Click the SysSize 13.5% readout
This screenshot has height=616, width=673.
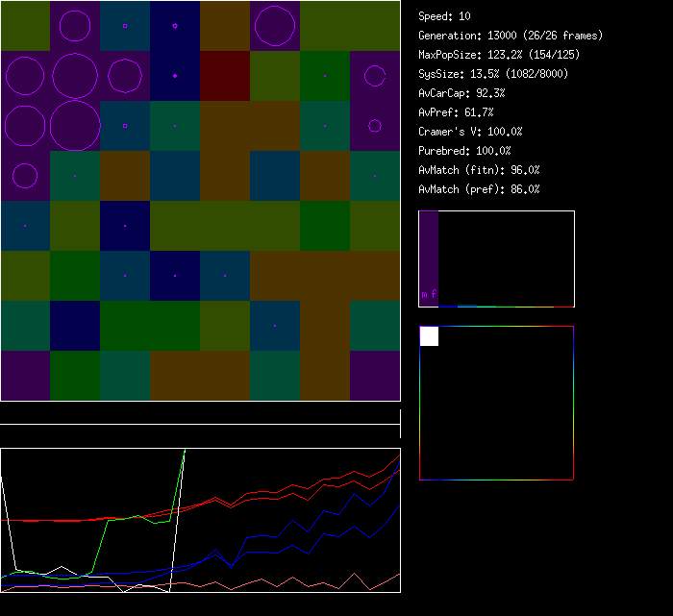pos(492,74)
